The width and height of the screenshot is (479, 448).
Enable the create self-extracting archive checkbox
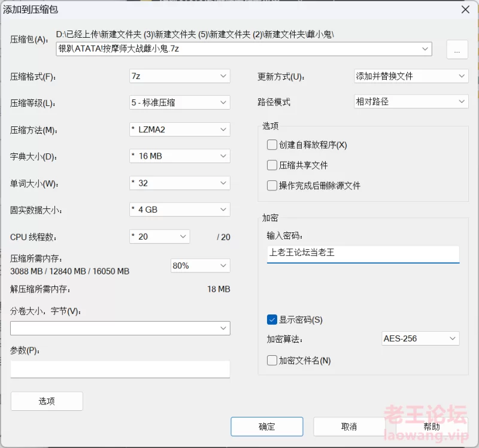(x=272, y=145)
